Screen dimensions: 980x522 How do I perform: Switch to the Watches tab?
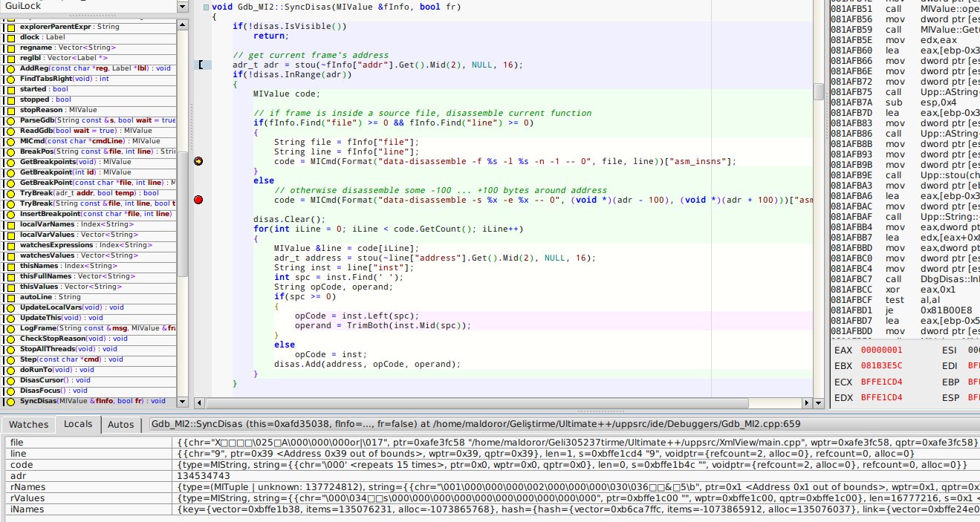pos(27,425)
